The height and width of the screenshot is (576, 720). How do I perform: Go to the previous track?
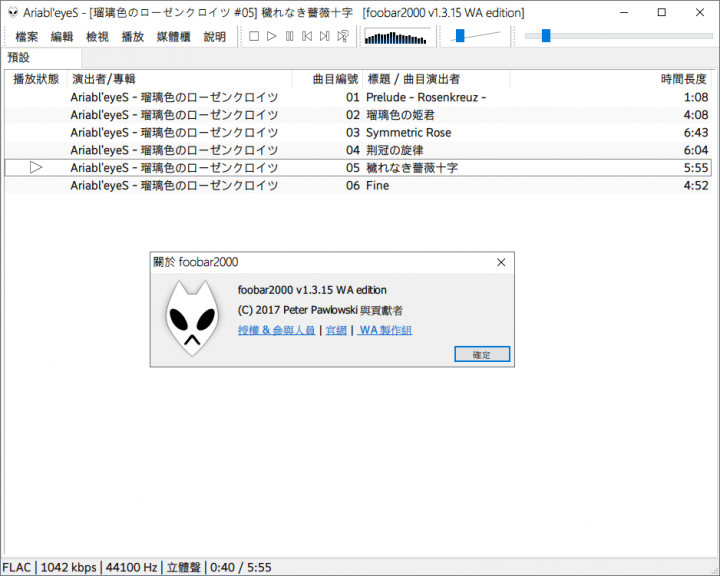307,36
